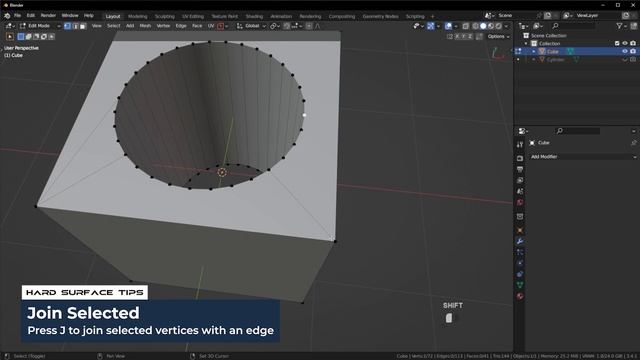Select wireframe viewport shading

coord(476,26)
